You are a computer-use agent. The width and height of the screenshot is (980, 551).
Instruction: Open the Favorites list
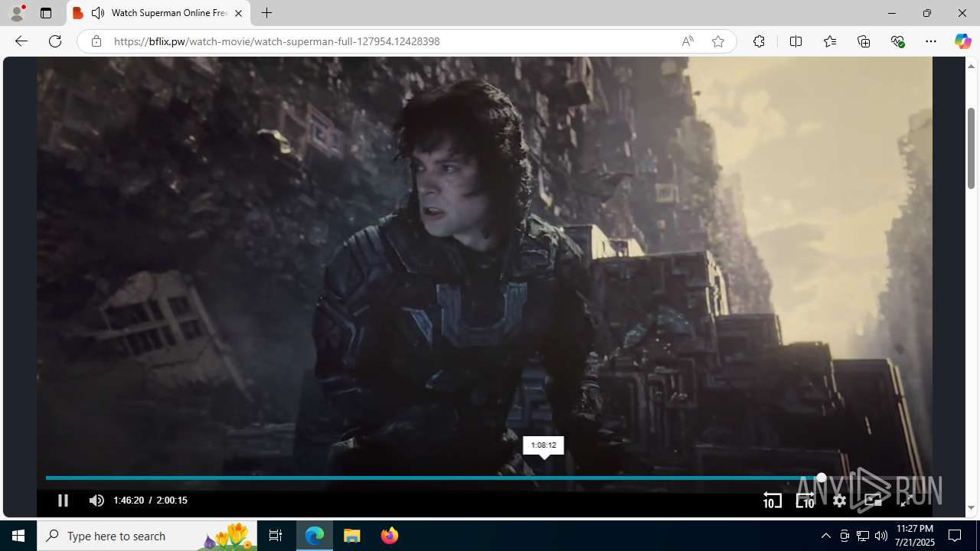(829, 41)
